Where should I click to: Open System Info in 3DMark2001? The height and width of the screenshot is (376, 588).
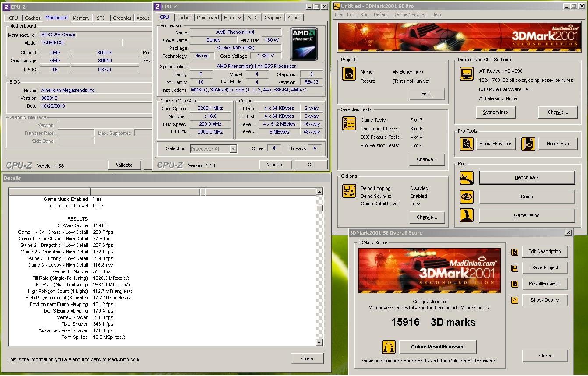pos(496,112)
